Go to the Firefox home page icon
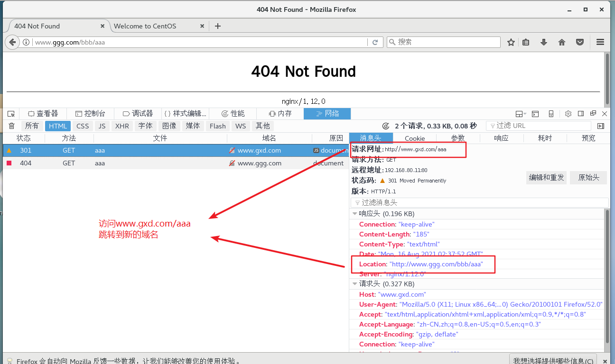Viewport: 615px width, 364px height. (562, 42)
